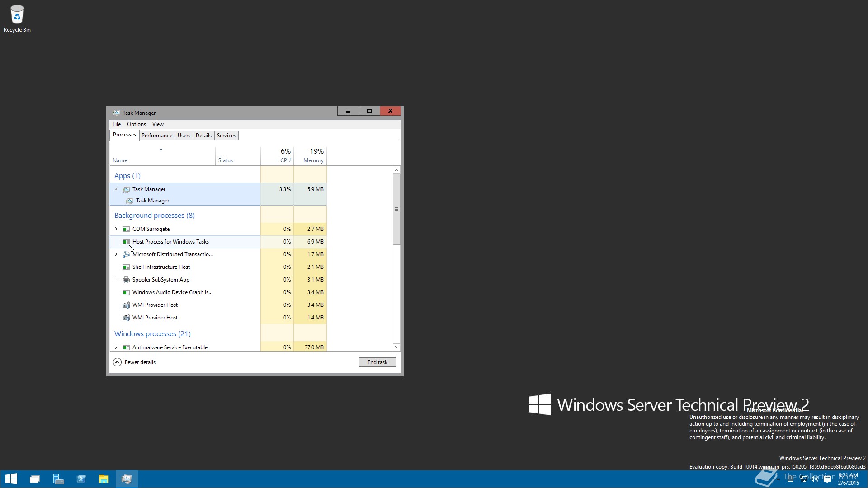This screenshot has width=868, height=488.
Task: Select Windows Audio Device Graph row name
Action: coord(172,292)
